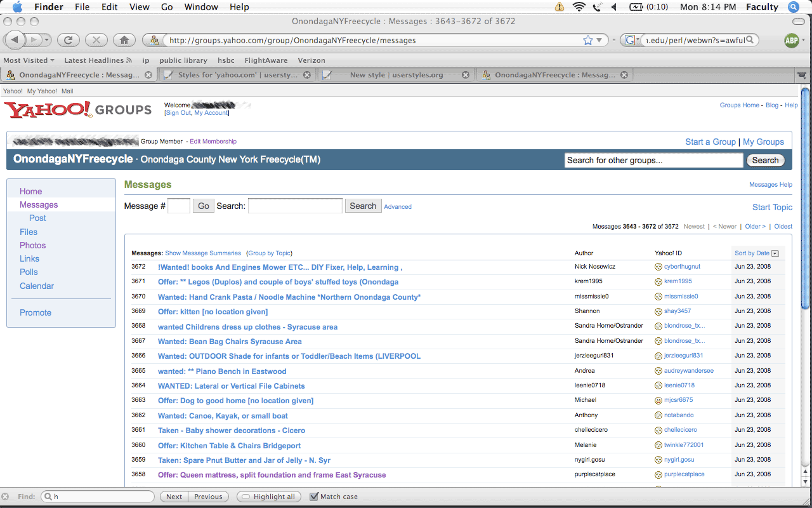This screenshot has height=508, width=812.
Task: Click the Show Message Summaries link
Action: [x=203, y=253]
